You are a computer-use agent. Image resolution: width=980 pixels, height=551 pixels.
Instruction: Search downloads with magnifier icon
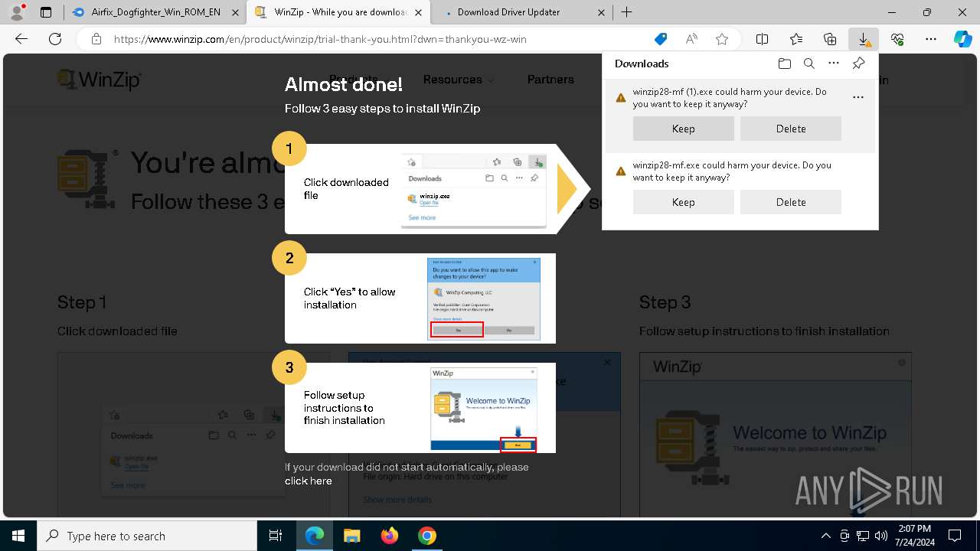pyautogui.click(x=808, y=64)
